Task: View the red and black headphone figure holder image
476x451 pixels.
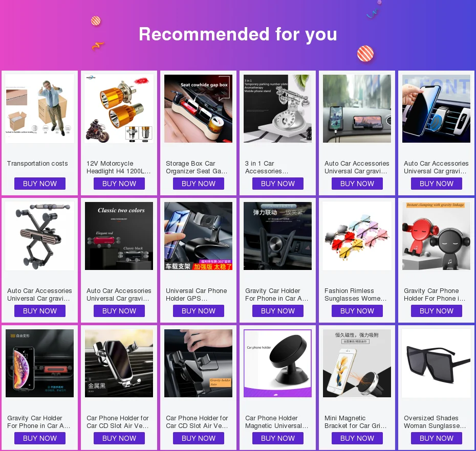Action: [x=436, y=236]
